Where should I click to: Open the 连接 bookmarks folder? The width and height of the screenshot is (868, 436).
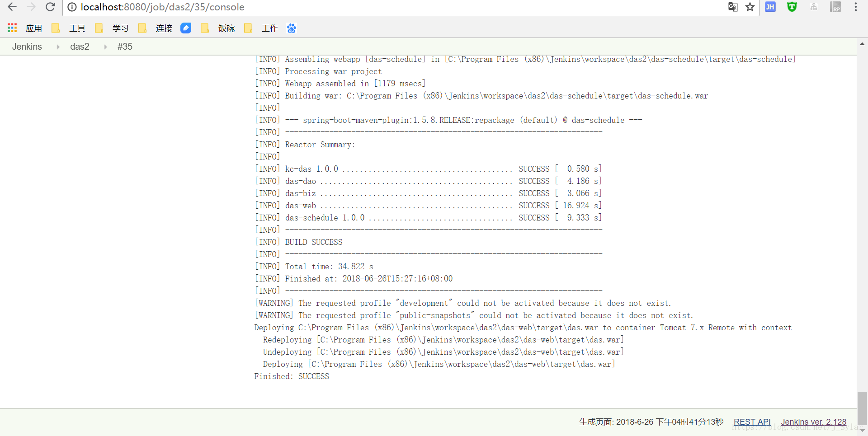point(156,28)
